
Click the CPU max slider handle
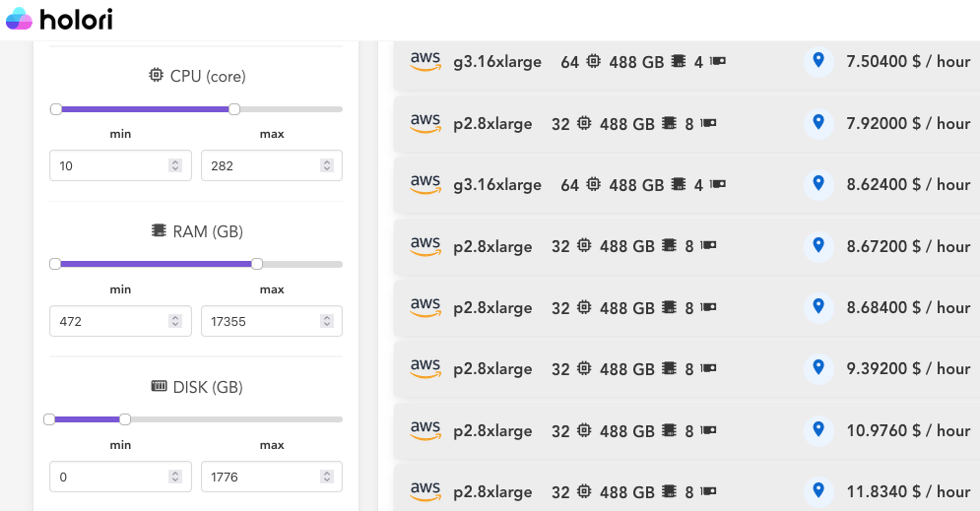(234, 109)
